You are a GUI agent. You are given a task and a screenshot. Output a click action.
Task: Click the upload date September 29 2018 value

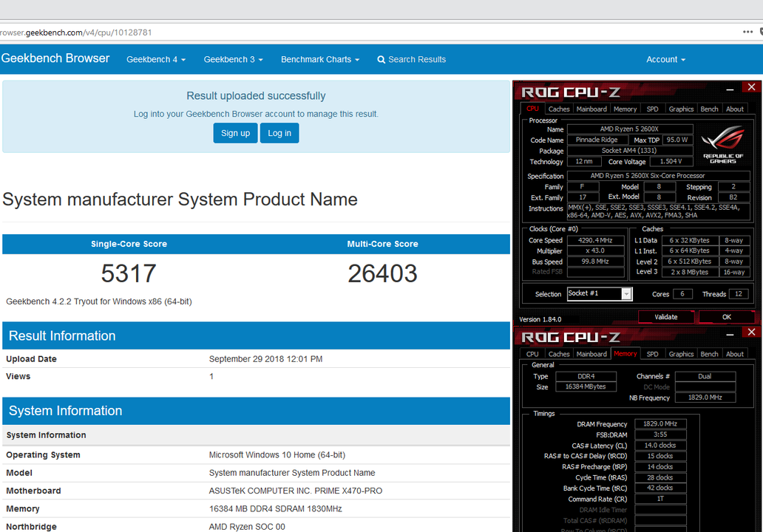(x=265, y=359)
